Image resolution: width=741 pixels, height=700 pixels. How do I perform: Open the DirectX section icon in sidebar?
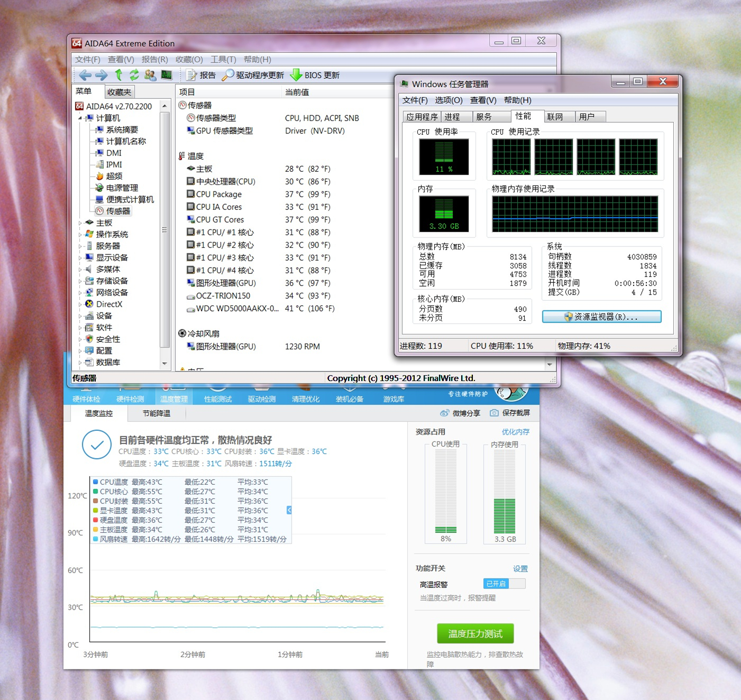click(89, 304)
